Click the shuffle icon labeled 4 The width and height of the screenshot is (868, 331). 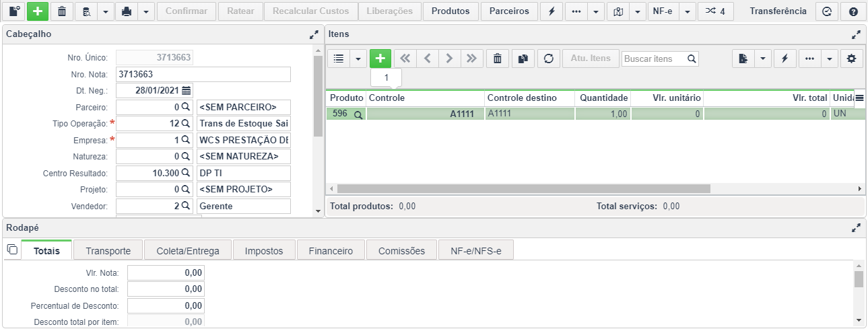pos(715,11)
